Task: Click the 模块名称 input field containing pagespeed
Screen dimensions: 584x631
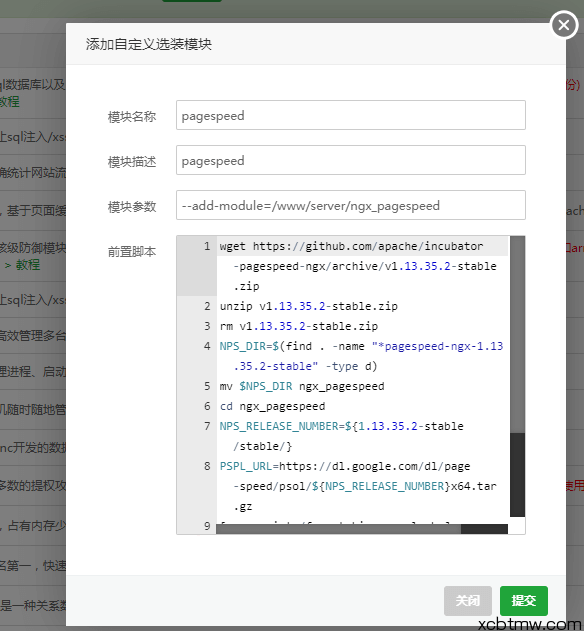Action: tap(351, 115)
